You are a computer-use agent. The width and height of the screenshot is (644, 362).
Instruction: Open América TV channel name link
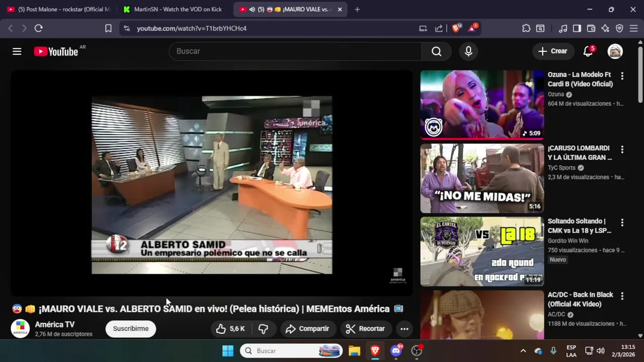[55, 324]
